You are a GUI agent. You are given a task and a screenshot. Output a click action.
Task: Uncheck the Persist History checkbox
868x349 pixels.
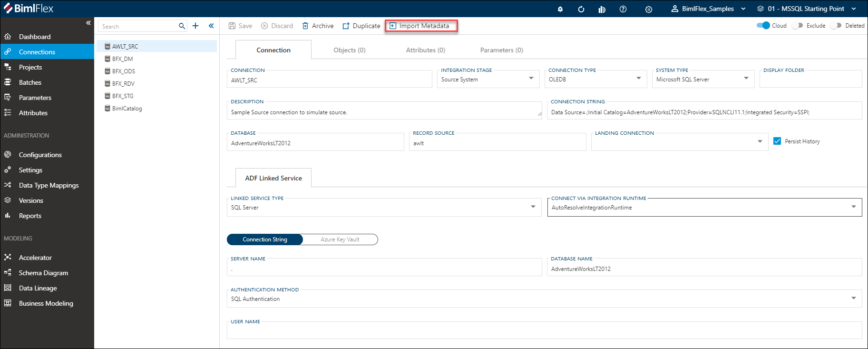coord(777,141)
